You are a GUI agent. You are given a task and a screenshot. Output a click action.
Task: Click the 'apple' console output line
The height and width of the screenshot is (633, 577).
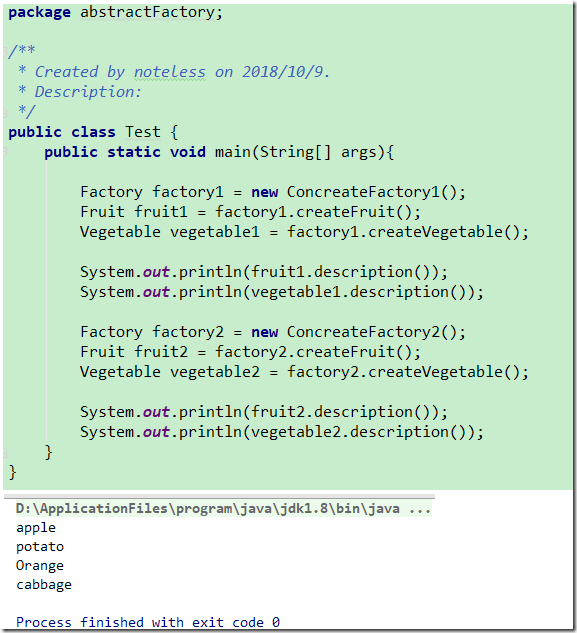pyautogui.click(x=36, y=528)
